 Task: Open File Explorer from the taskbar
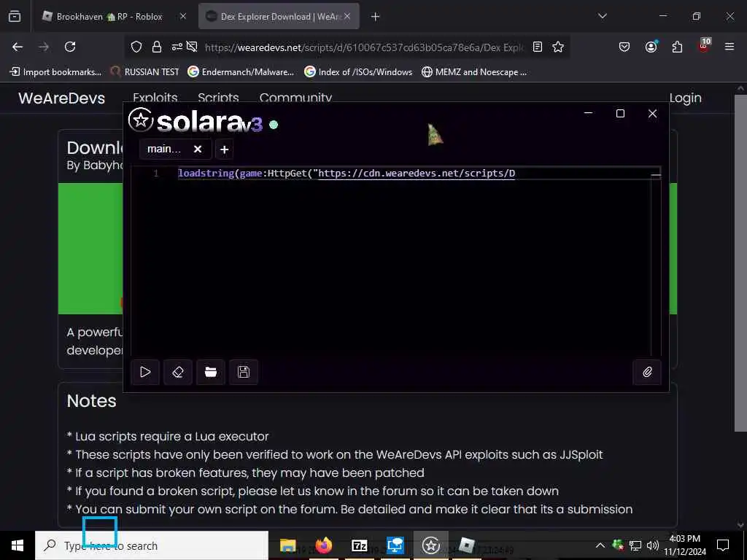287,545
